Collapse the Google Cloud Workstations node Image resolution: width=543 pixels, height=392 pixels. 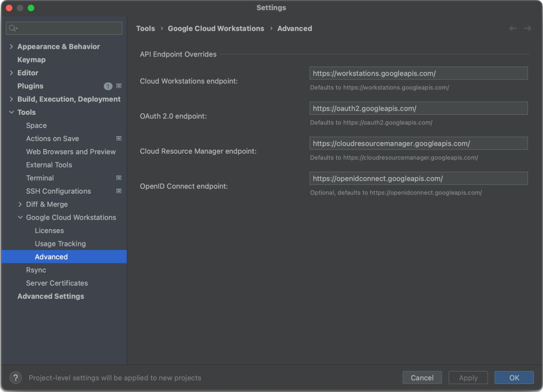click(20, 217)
